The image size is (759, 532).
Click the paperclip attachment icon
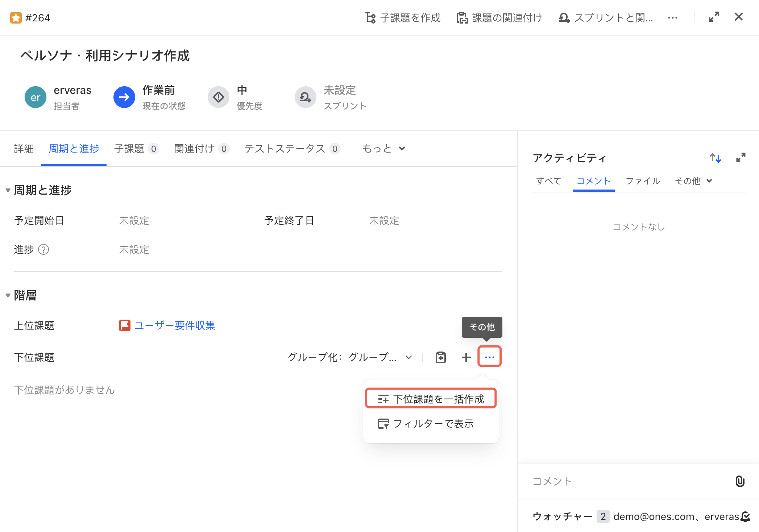tap(740, 481)
